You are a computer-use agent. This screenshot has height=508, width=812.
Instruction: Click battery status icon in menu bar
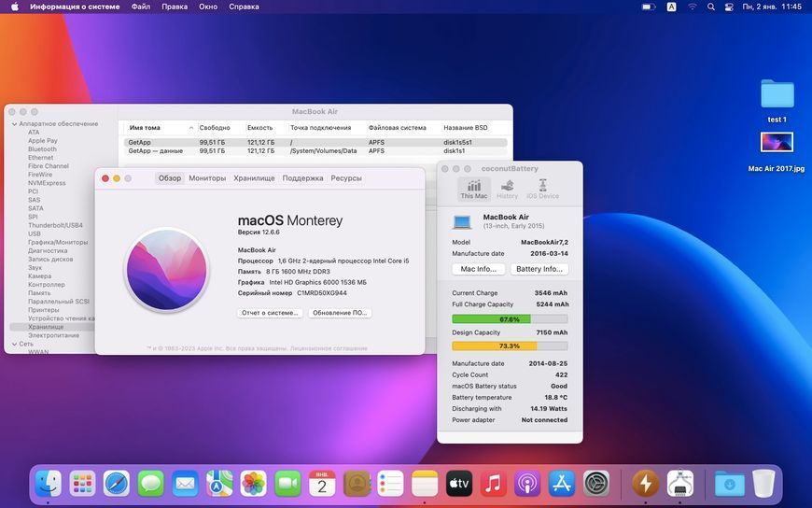click(649, 7)
